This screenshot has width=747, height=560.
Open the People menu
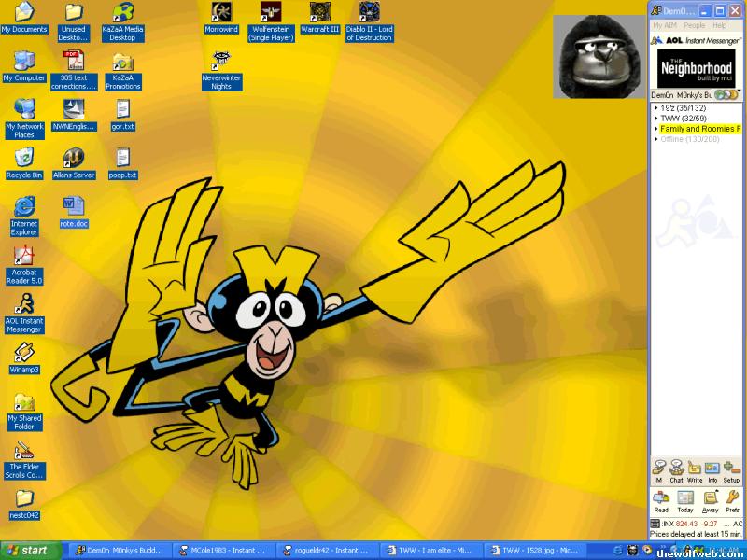point(694,26)
